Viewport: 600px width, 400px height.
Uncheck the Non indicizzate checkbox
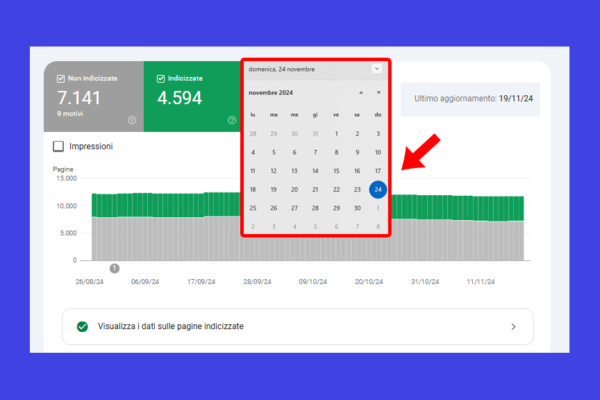pyautogui.click(x=60, y=78)
